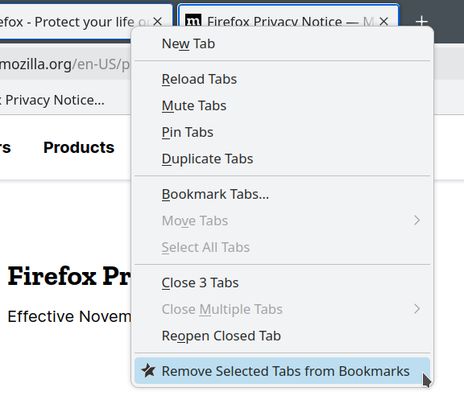Click the Mozilla favicon on Privacy Notice tab
Screen dimensions: 464x400
click(193, 21)
